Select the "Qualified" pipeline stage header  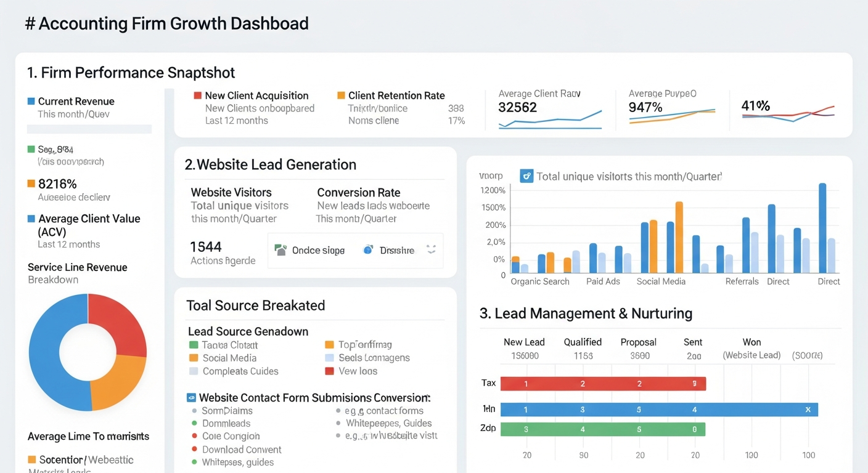[x=582, y=342]
